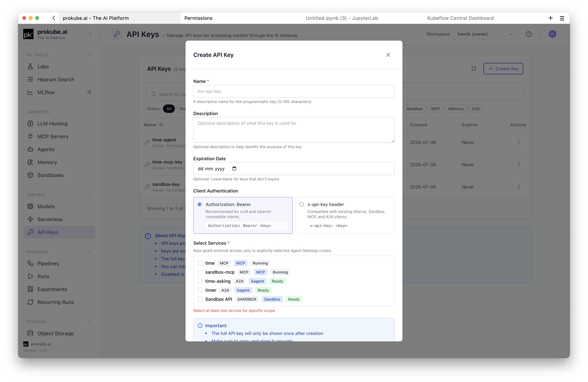Check the time-asking service checkbox

click(200, 281)
